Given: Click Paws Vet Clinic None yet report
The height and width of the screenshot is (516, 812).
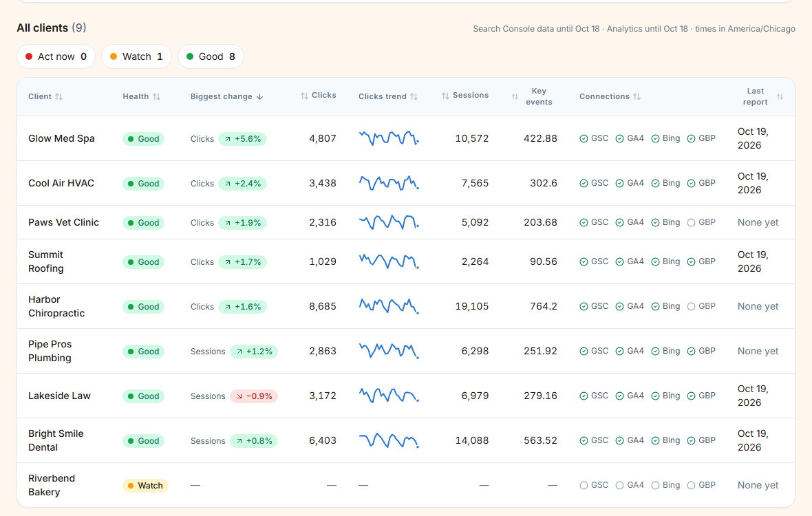Looking at the screenshot, I should click(758, 222).
